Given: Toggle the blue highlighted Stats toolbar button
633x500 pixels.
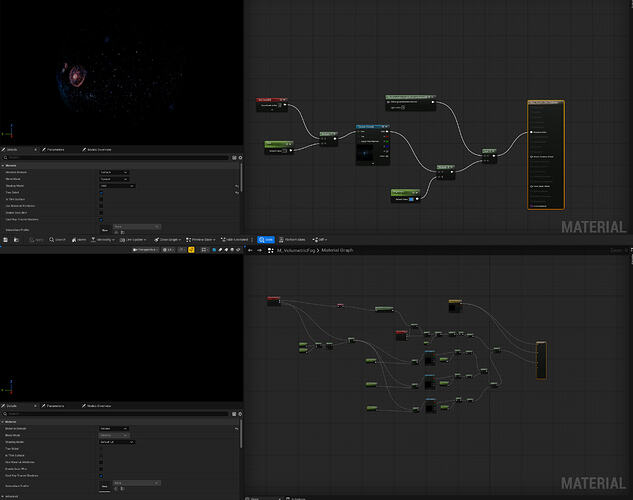Looking at the screenshot, I should tap(266, 239).
